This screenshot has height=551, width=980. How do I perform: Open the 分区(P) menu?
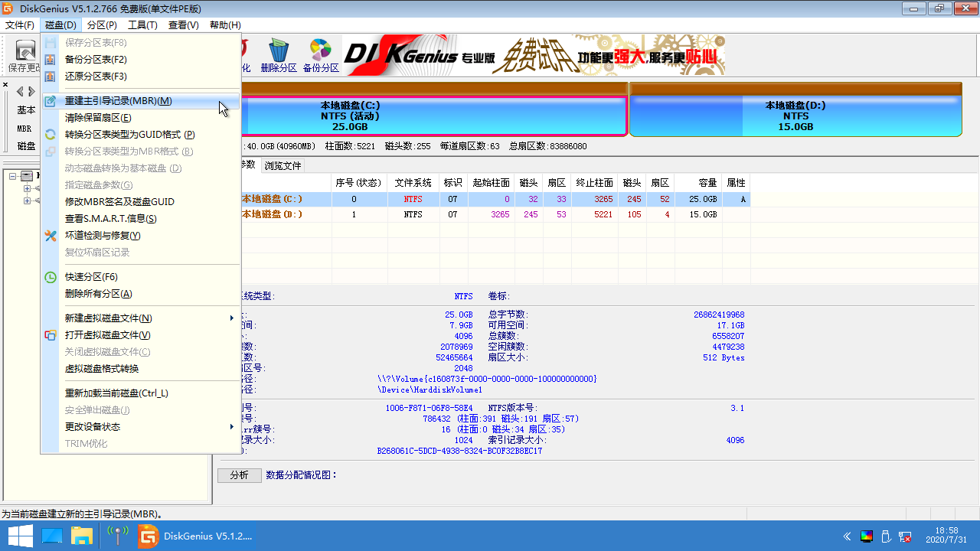point(102,25)
